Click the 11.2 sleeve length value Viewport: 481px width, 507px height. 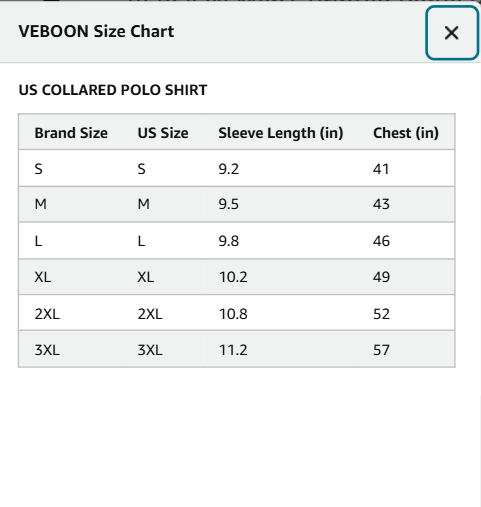pos(233,350)
